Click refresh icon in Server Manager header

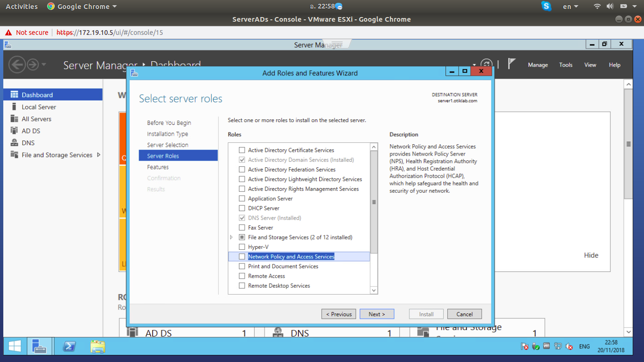click(486, 65)
